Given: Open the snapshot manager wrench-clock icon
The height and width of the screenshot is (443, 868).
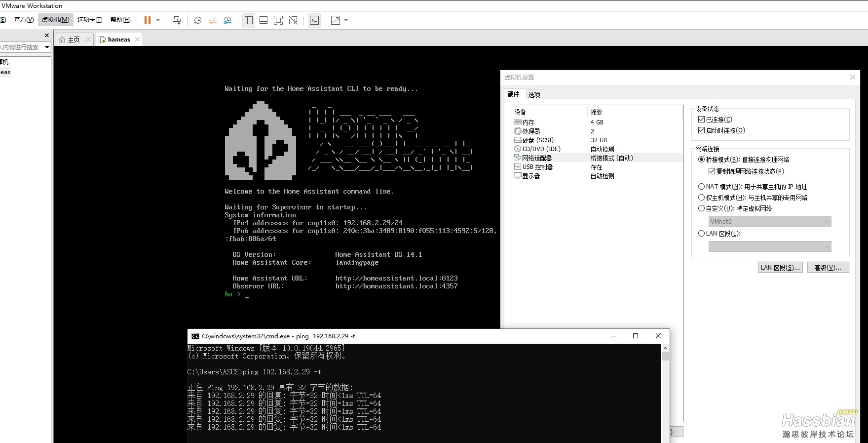Looking at the screenshot, I should coord(227,20).
